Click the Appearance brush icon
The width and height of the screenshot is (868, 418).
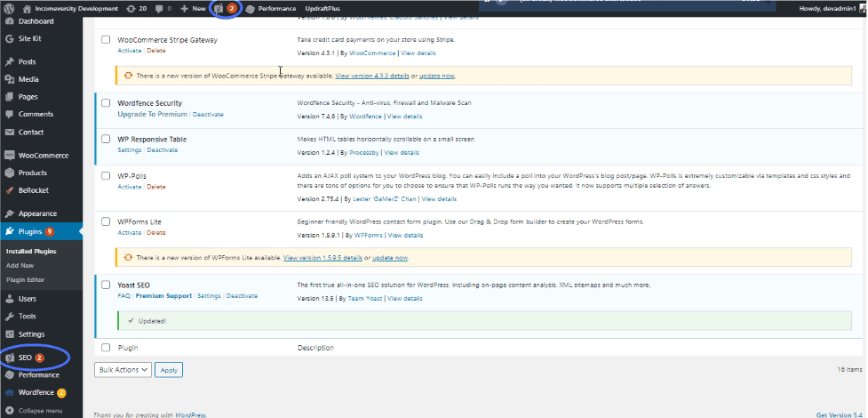pos(9,213)
